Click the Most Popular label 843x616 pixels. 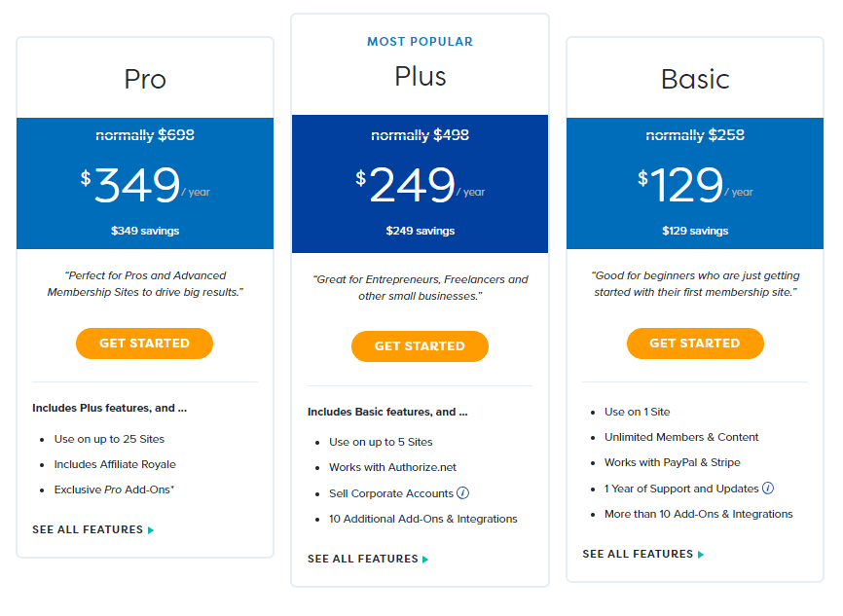pyautogui.click(x=420, y=42)
